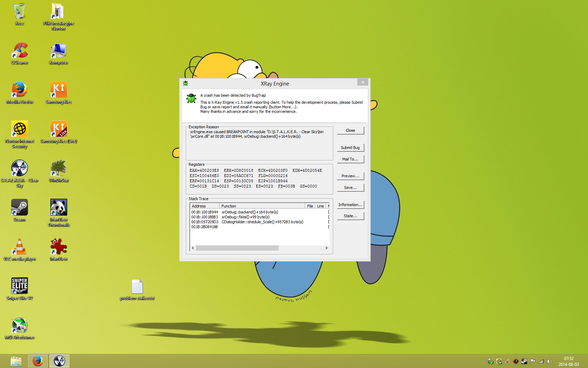588x368 pixels.
Task: Click stack trace left scroll arrow
Action: point(193,248)
